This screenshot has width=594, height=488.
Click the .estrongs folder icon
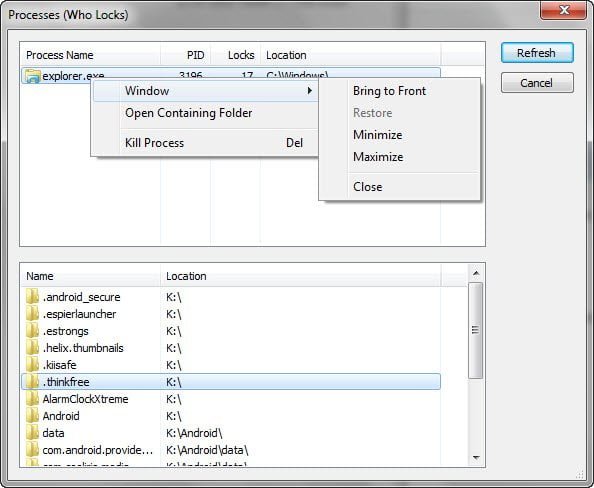[x=33, y=331]
